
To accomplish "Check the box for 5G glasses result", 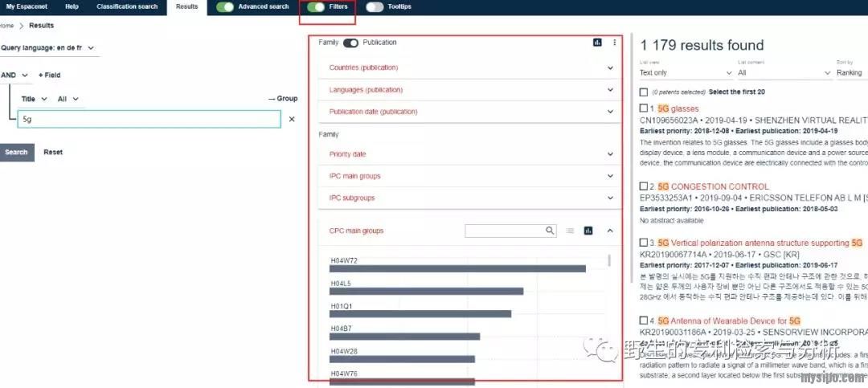I will pyautogui.click(x=644, y=108).
